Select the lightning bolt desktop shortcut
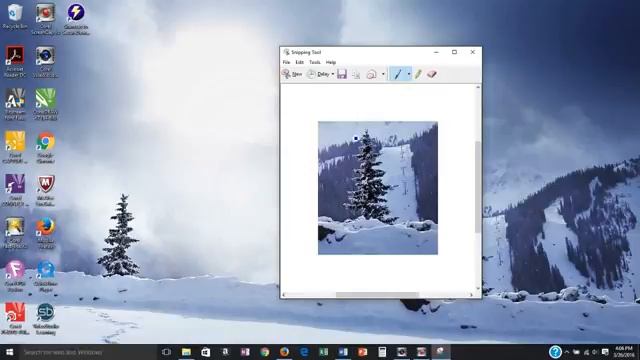 [76, 18]
